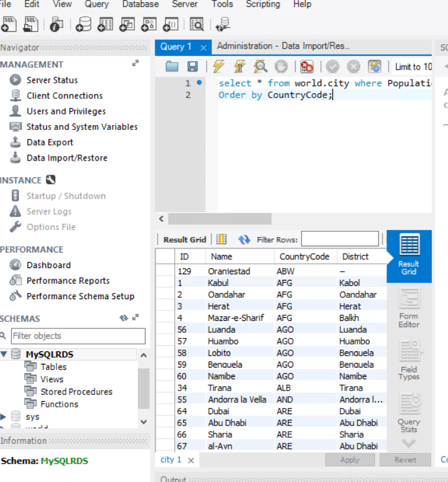Image resolution: width=448 pixels, height=482 pixels.
Task: Expand more result panels chevron
Action: pyautogui.click(x=409, y=443)
